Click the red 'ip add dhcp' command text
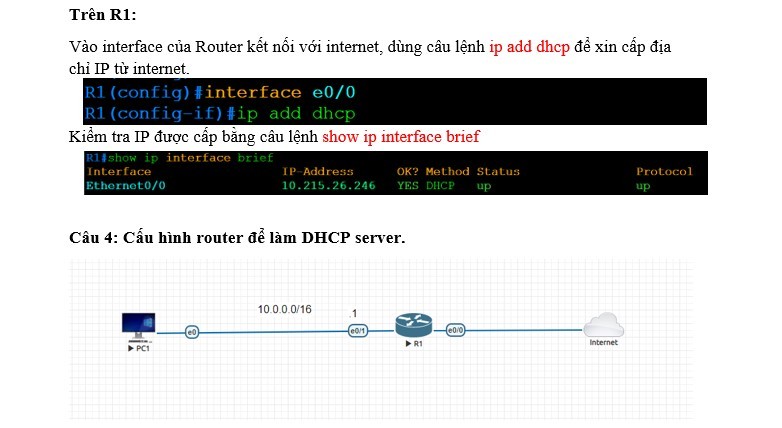Viewport: 782px width, 428px height. pyautogui.click(x=529, y=47)
